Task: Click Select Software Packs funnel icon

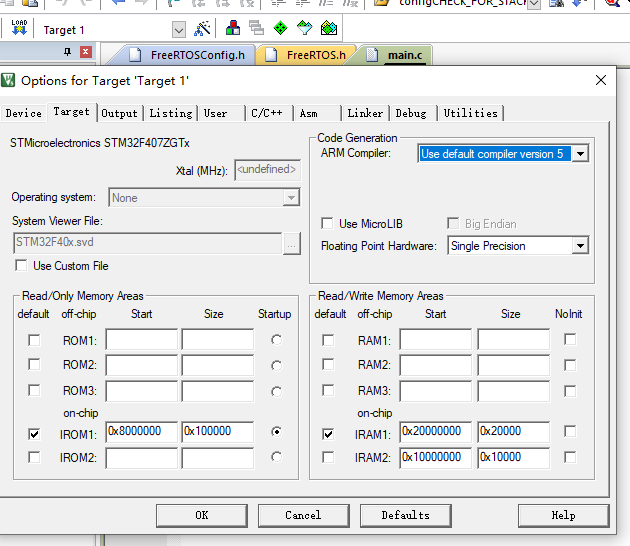Action: tap(305, 28)
